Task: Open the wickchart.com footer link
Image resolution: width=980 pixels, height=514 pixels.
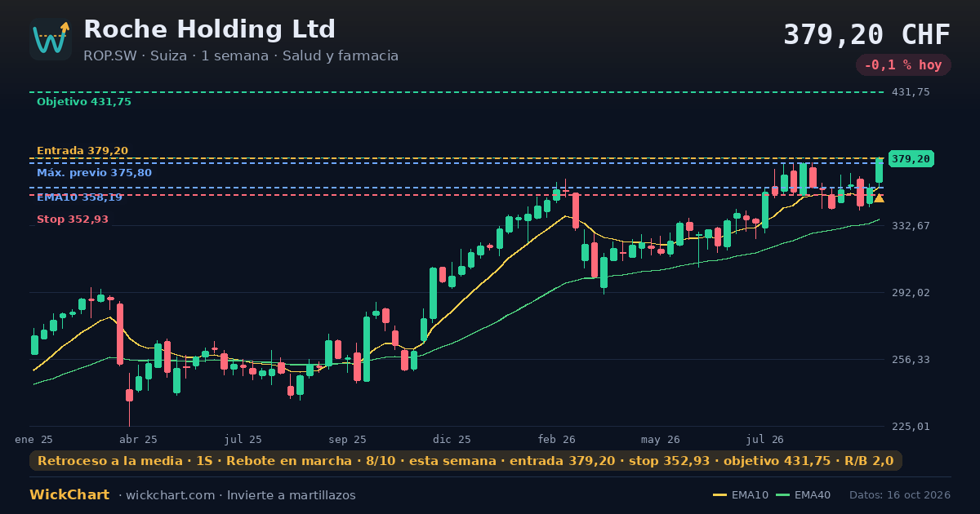Action: click(169, 495)
